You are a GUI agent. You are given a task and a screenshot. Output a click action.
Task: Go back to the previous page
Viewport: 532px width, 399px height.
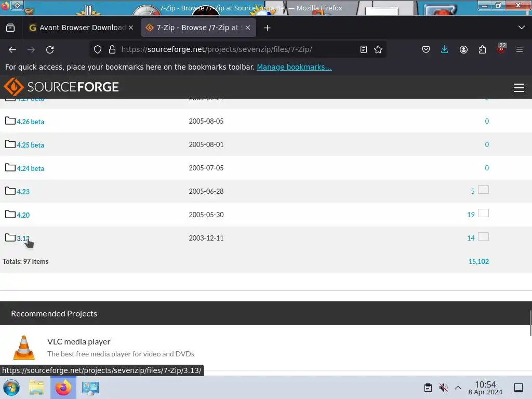tap(12, 49)
